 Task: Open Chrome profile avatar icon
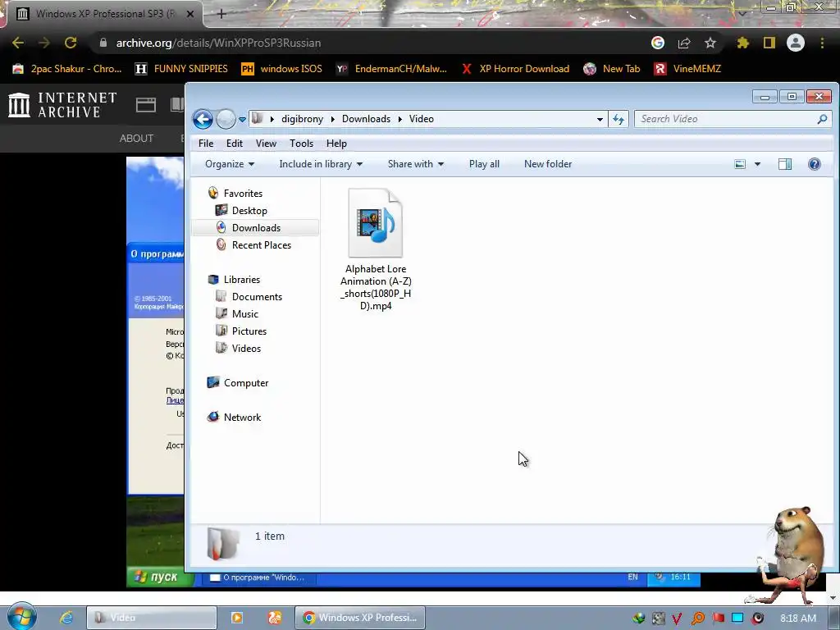coord(796,43)
